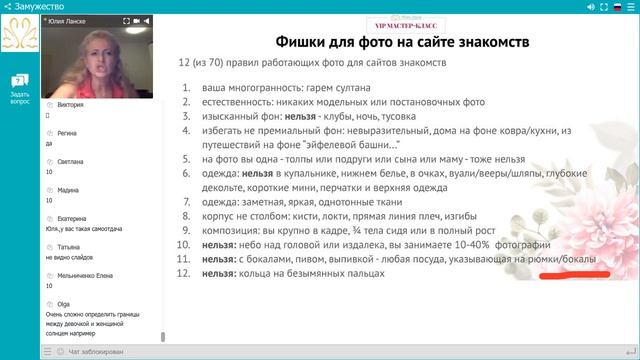Click the Замужество webinar title
Viewport: 640px width, 360px height.
click(x=39, y=7)
